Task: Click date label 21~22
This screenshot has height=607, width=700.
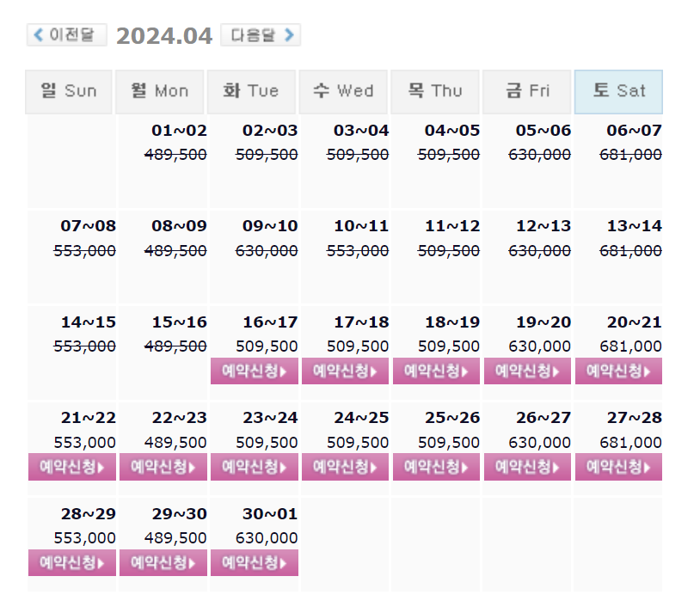Action: (x=89, y=418)
